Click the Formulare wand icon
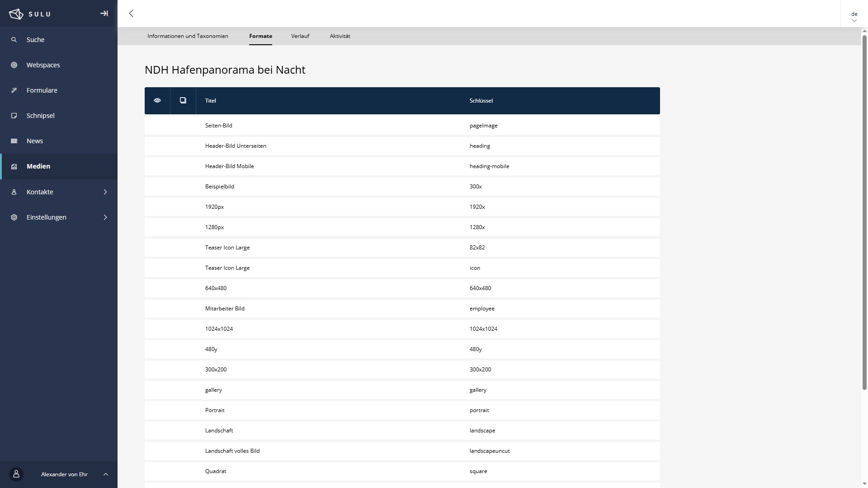Image resolution: width=868 pixels, height=488 pixels. pos(14,90)
